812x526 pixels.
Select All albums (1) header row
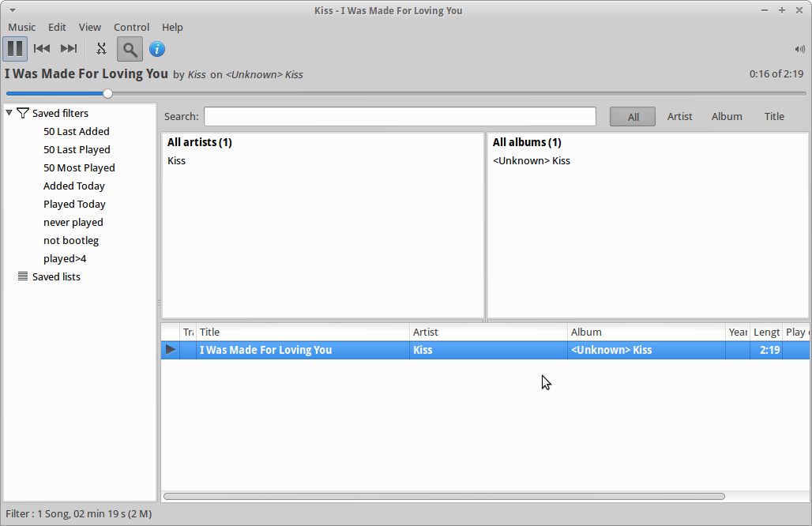[648, 142]
